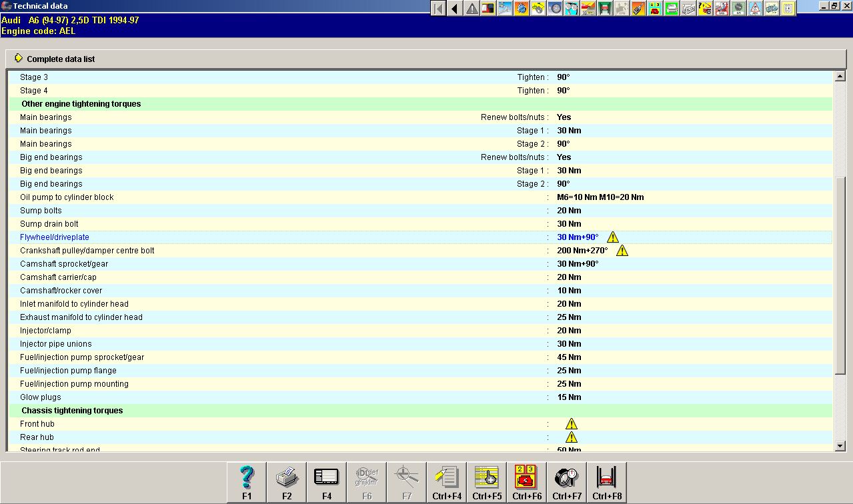The width and height of the screenshot is (853, 504).
Task: Click the warning icon beside Crankshaft pulley torque
Action: pos(622,251)
